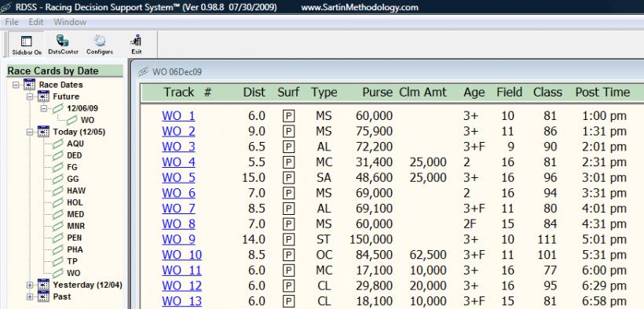Open race WO 10 link

(181, 255)
